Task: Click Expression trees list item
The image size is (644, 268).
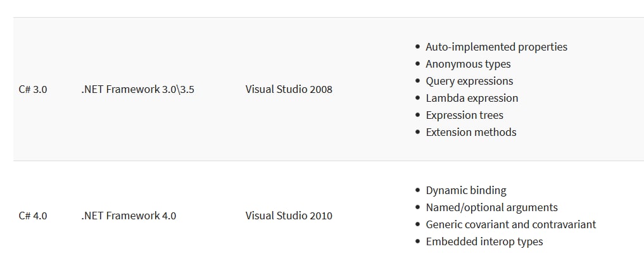Action: coord(464,116)
